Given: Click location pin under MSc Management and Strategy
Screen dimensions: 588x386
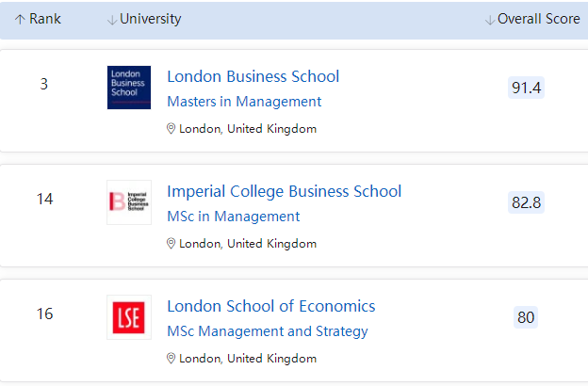Looking at the screenshot, I should 171,359.
